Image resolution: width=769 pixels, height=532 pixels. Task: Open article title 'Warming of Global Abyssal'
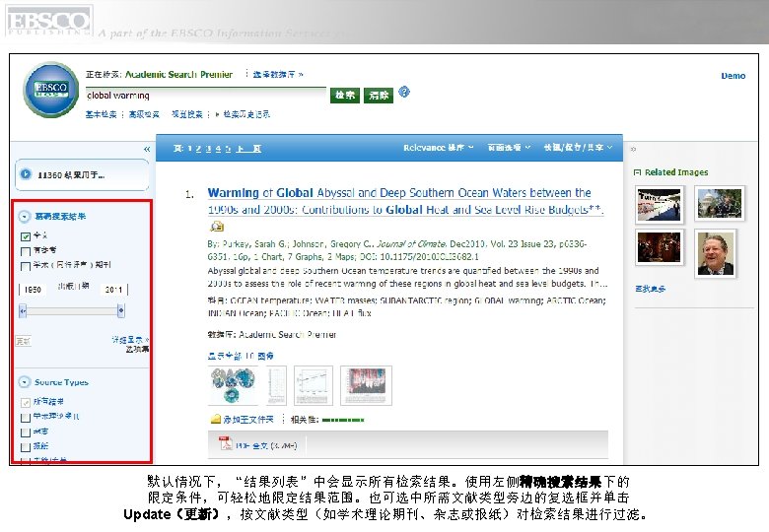pyautogui.click(x=405, y=201)
